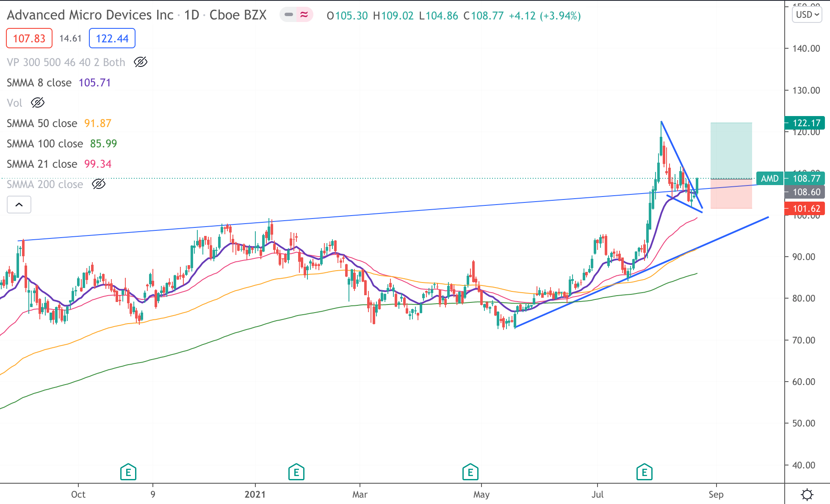Viewport: 830px width, 504px height.
Task: Collapse the indicator legend with the chevron button
Action: tap(19, 205)
